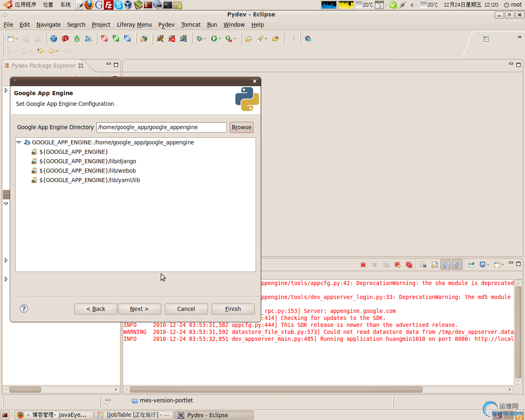
Task: Open the Run button dropdown arrow
Action: [220, 39]
